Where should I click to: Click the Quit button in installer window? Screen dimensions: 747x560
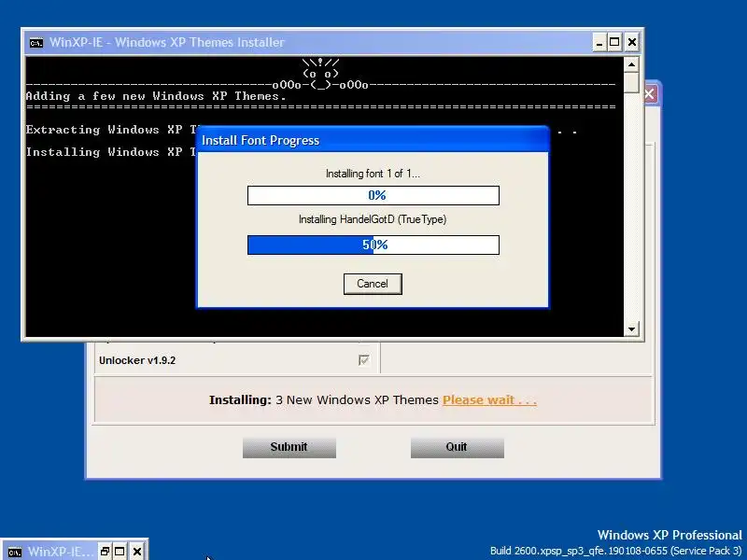tap(457, 448)
